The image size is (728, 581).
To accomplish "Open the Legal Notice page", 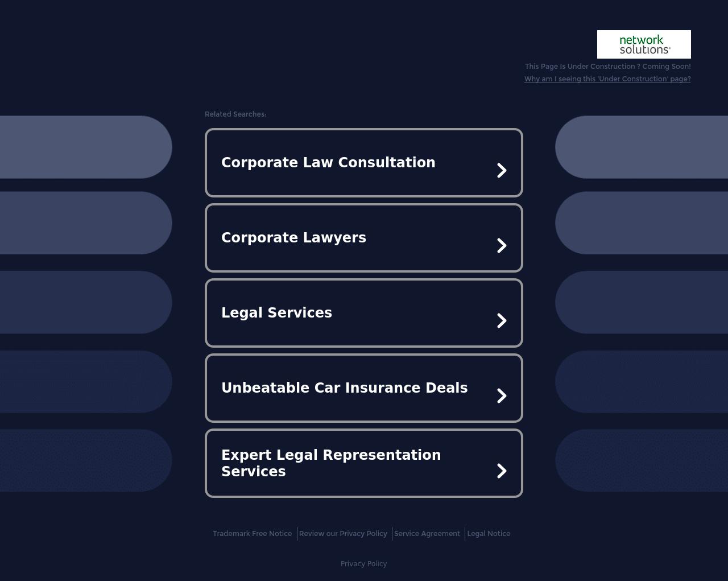I will coord(489,534).
